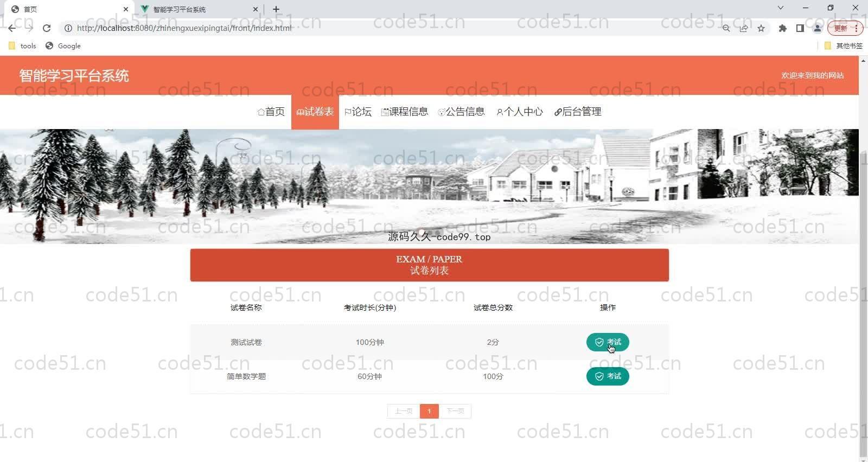
Task: Select page 1 in pagination
Action: point(429,411)
